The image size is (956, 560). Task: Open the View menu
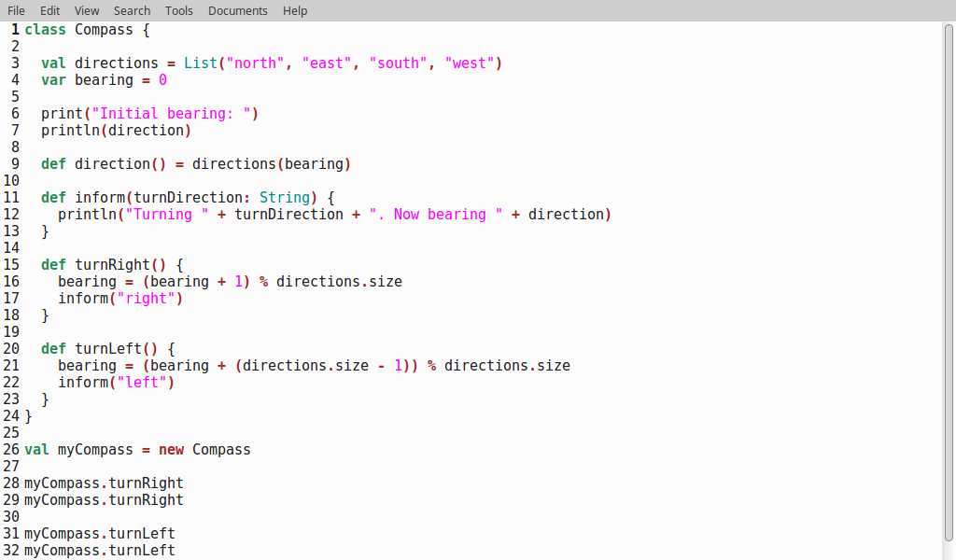(x=86, y=10)
